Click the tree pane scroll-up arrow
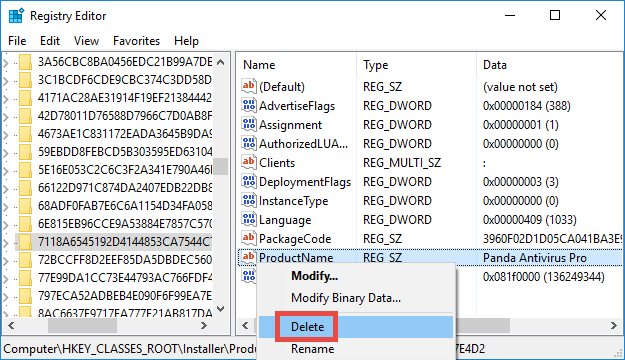This screenshot has width=625, height=360. pos(220,62)
